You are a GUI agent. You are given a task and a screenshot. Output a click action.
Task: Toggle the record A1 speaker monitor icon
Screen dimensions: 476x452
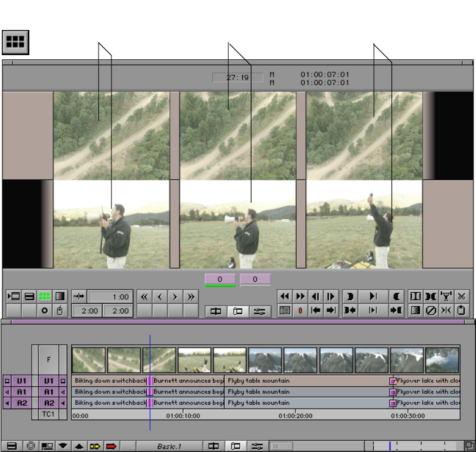[63, 392]
